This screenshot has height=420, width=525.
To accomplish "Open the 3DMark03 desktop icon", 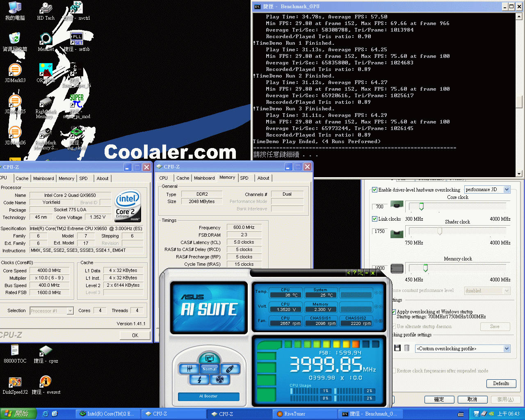I will point(15,73).
